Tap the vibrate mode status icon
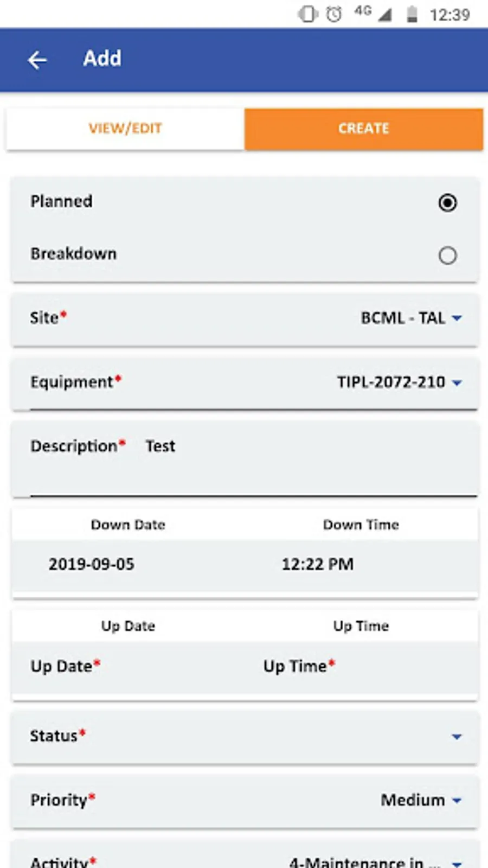This screenshot has width=488, height=868. coord(308,14)
